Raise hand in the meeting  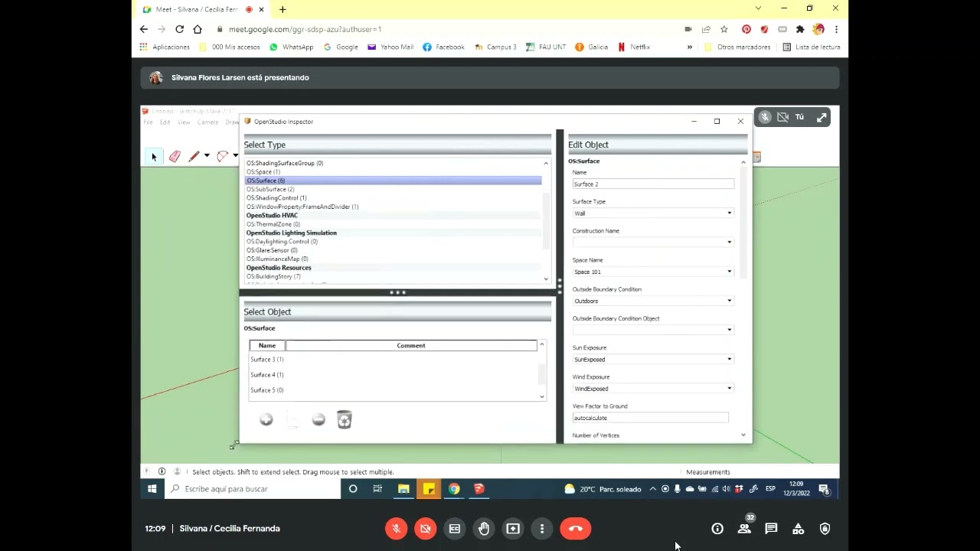(x=484, y=529)
